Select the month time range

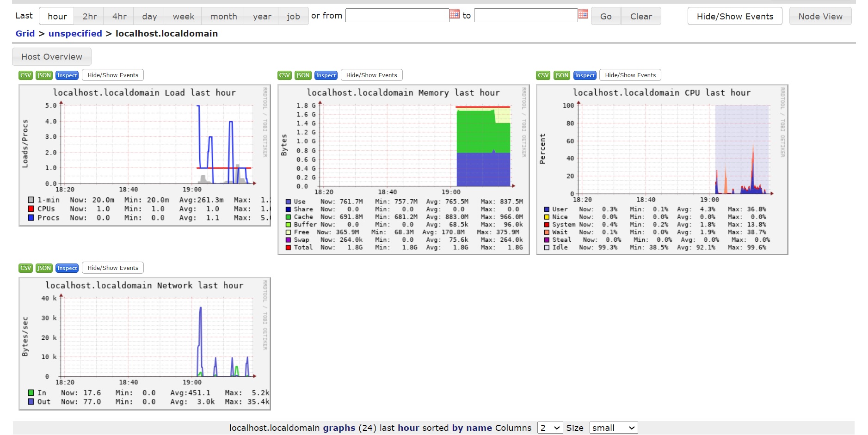point(223,16)
